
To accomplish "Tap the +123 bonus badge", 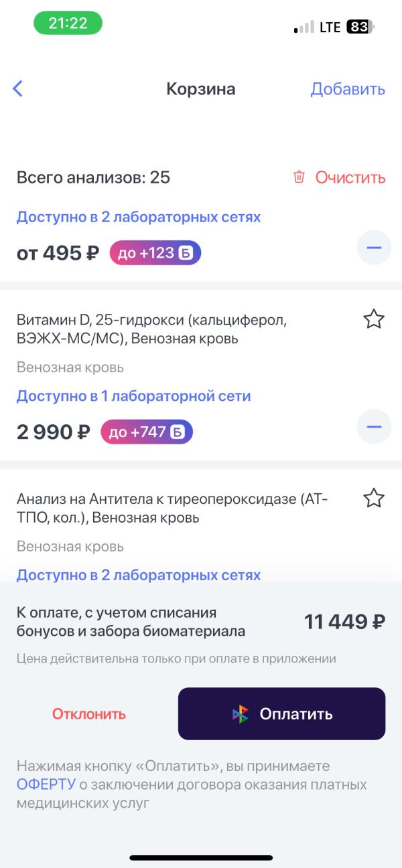I will click(155, 253).
